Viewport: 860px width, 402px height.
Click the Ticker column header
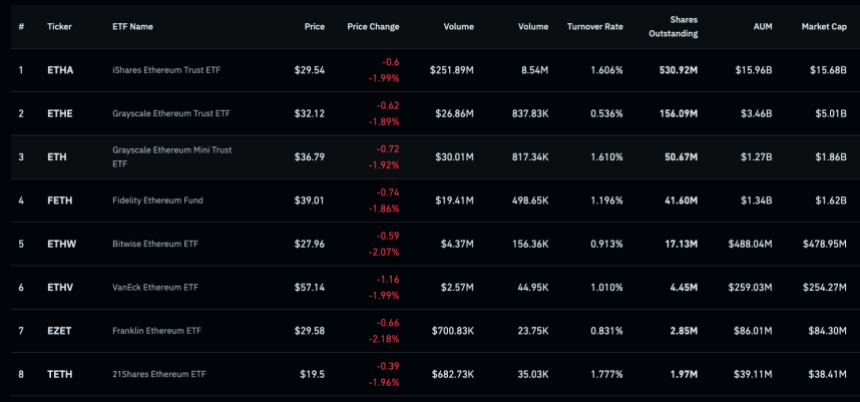(x=59, y=26)
